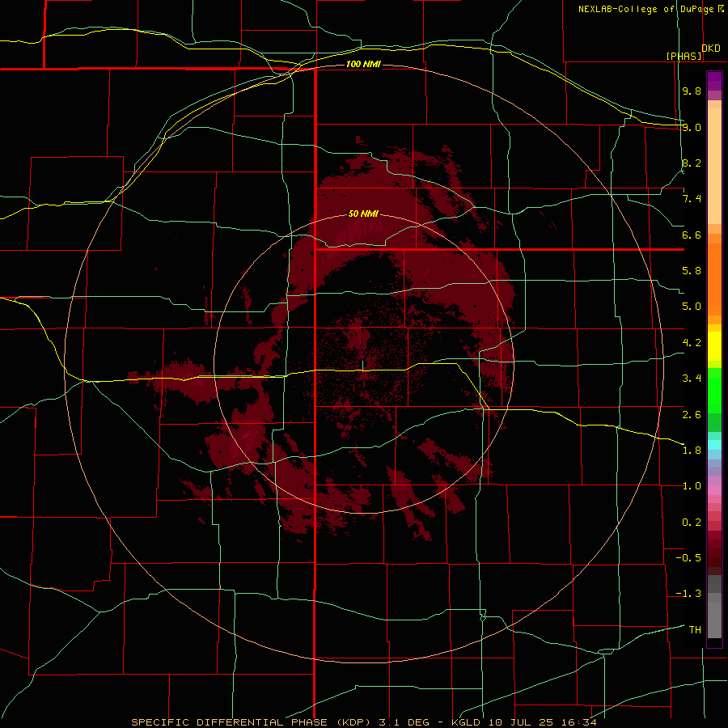Click the yellow color bar segment
Viewport: 728px width, 728px height.
tap(714, 346)
